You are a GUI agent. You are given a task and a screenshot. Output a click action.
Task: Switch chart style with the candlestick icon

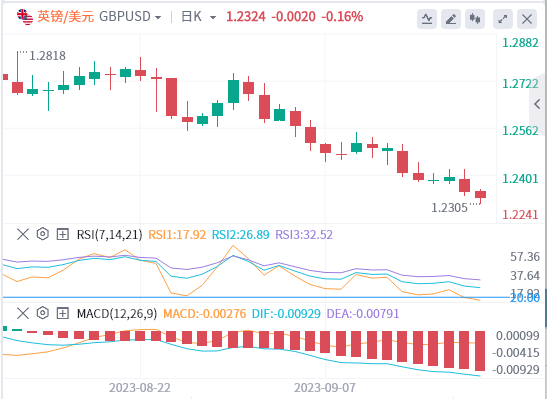475,19
